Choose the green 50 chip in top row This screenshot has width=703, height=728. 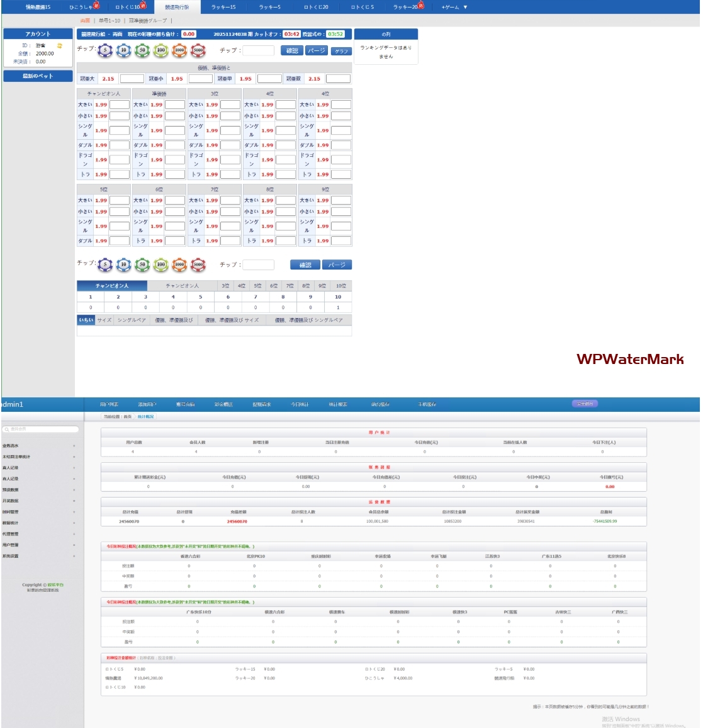(x=142, y=50)
